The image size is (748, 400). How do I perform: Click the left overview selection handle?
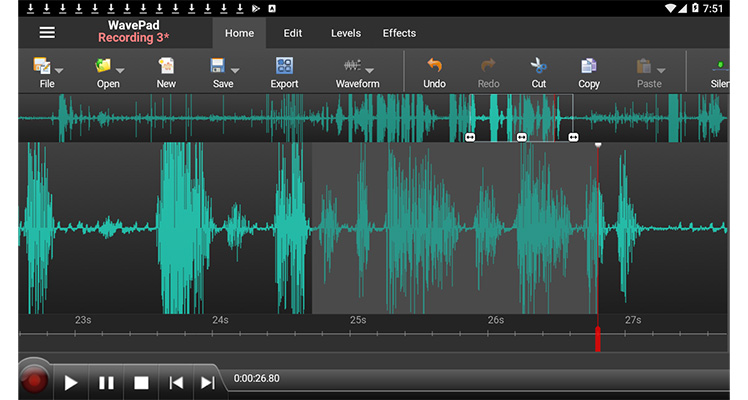[470, 137]
